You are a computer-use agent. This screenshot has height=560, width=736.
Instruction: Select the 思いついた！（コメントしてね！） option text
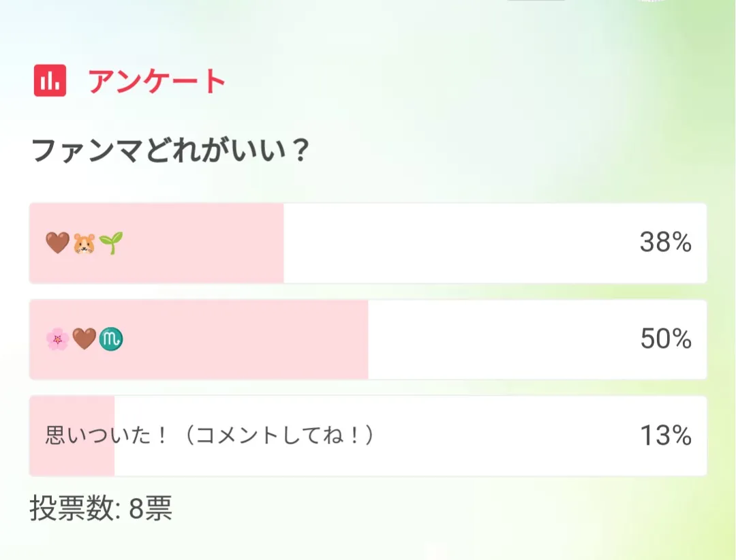(x=210, y=435)
